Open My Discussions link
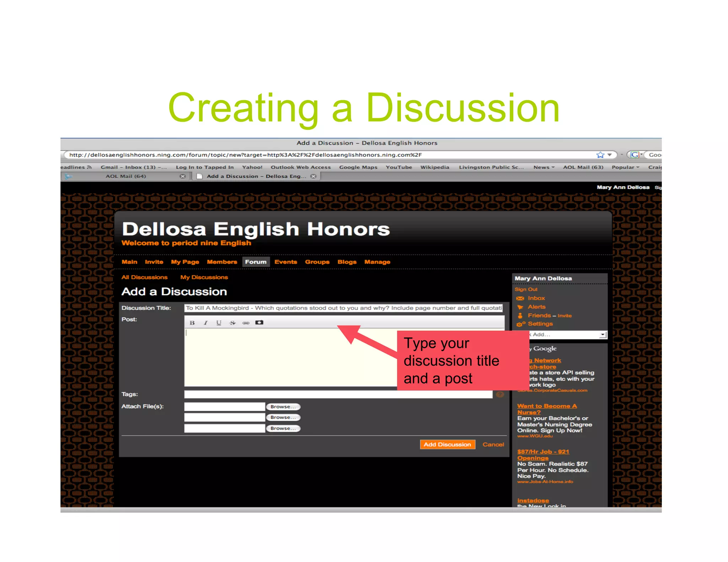This screenshot has height=562, width=728. [204, 277]
